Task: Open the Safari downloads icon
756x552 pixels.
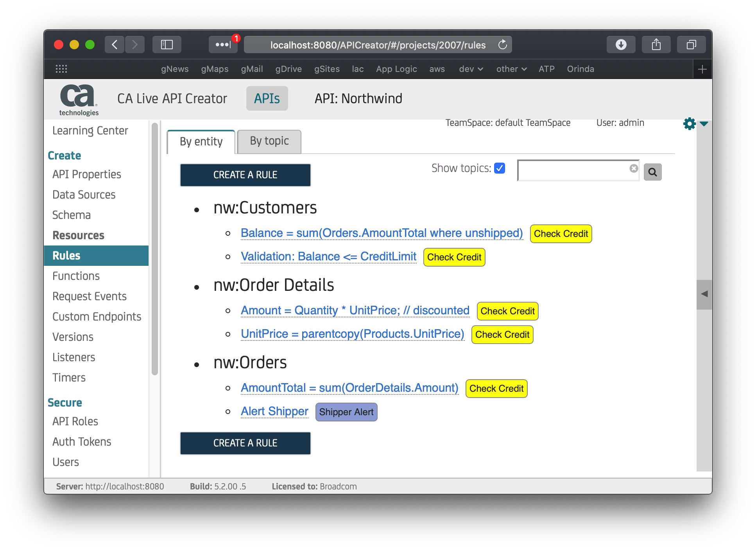Action: 621,45
